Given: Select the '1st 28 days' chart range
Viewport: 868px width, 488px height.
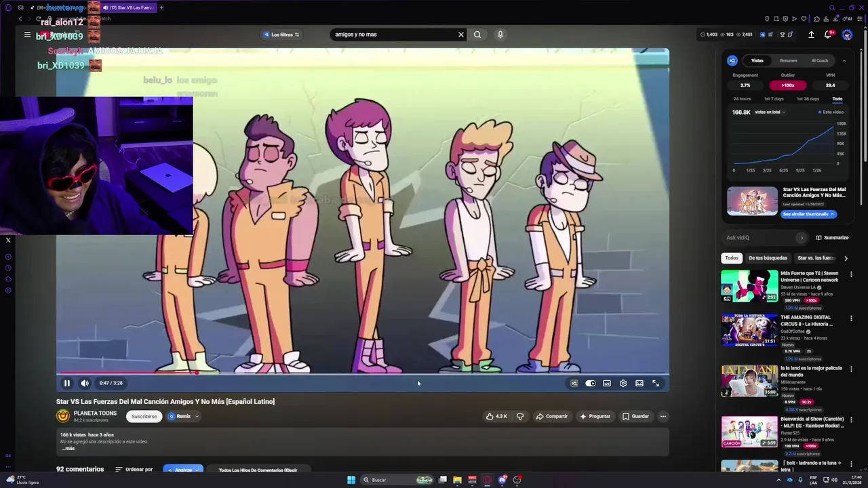Looking at the screenshot, I should [808, 99].
